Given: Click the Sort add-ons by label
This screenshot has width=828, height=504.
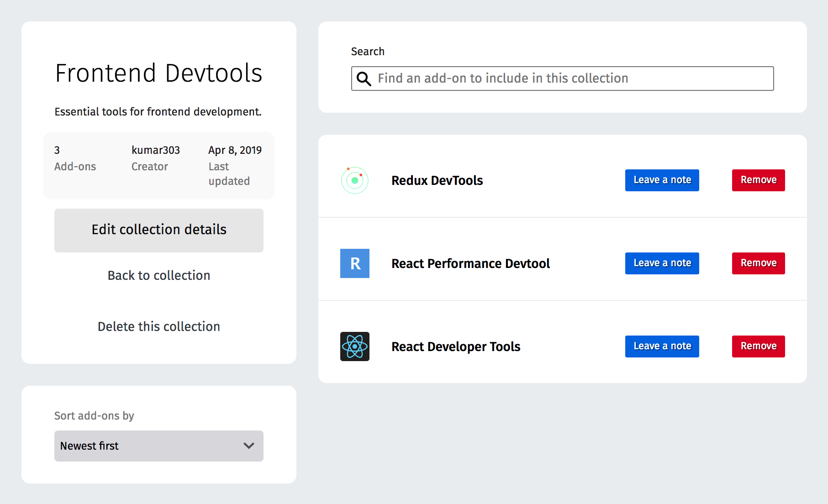Looking at the screenshot, I should tap(94, 416).
